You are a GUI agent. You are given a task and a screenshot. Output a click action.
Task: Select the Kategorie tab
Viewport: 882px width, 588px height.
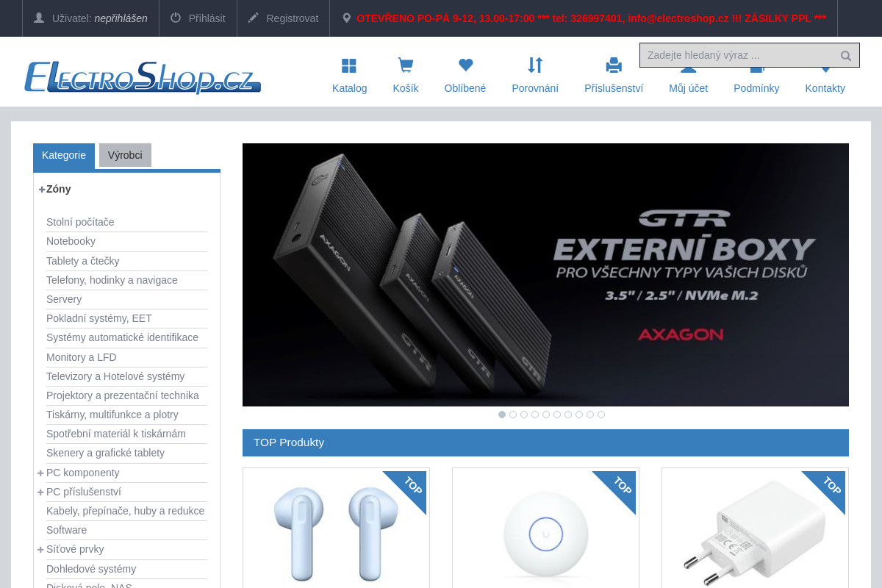click(x=64, y=155)
